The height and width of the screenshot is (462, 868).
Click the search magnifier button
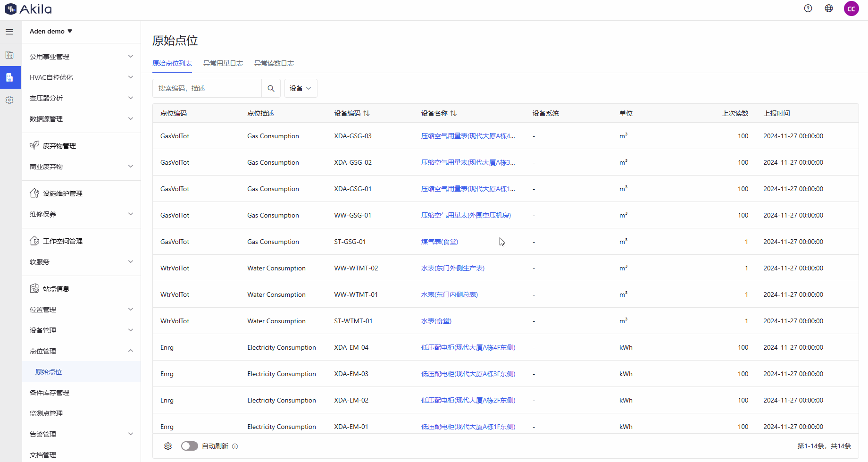pyautogui.click(x=271, y=88)
